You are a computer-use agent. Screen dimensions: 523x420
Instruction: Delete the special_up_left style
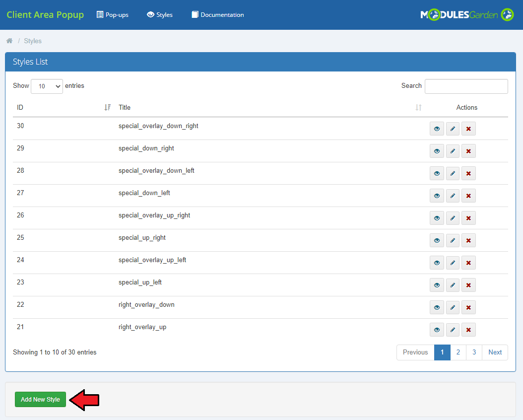tap(468, 285)
